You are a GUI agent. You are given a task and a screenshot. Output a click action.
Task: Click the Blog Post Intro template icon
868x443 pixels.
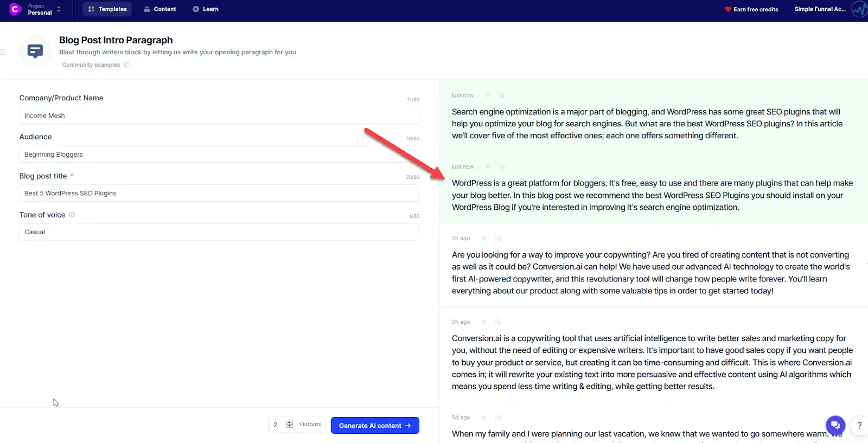[x=35, y=52]
